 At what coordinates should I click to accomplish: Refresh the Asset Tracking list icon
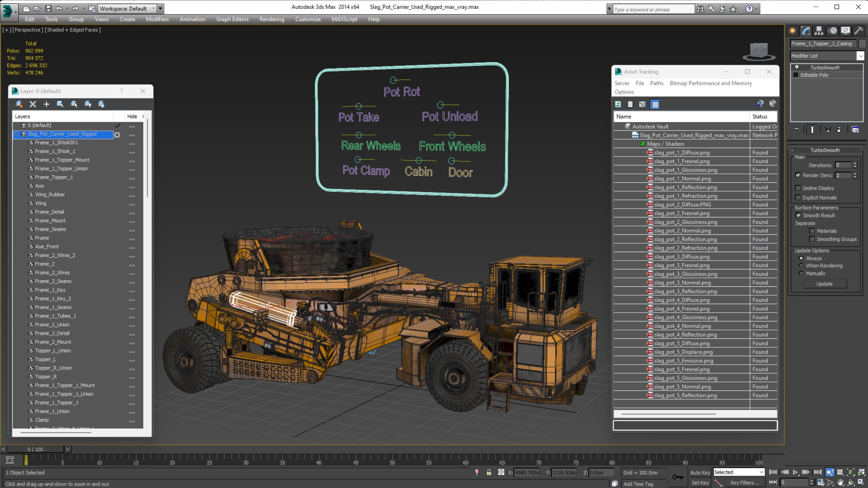[618, 104]
